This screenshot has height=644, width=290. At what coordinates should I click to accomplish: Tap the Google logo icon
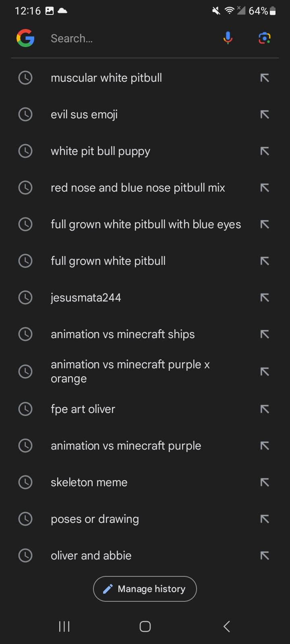click(x=25, y=38)
